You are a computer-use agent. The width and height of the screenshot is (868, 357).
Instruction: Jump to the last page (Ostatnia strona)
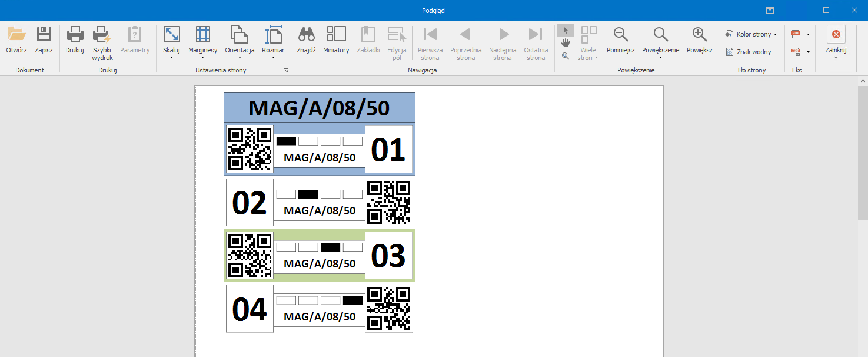point(536,44)
